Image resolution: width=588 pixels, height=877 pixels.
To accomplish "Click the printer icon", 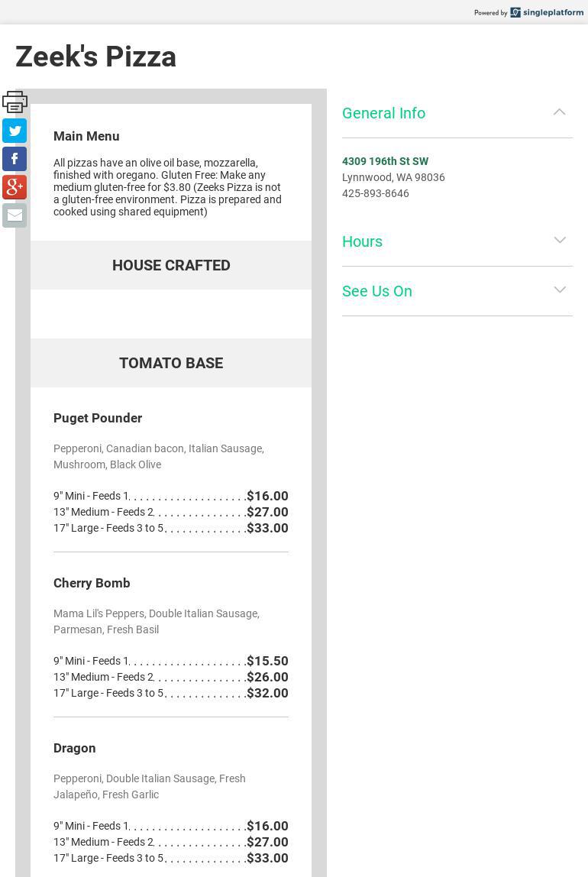I will click(x=15, y=102).
